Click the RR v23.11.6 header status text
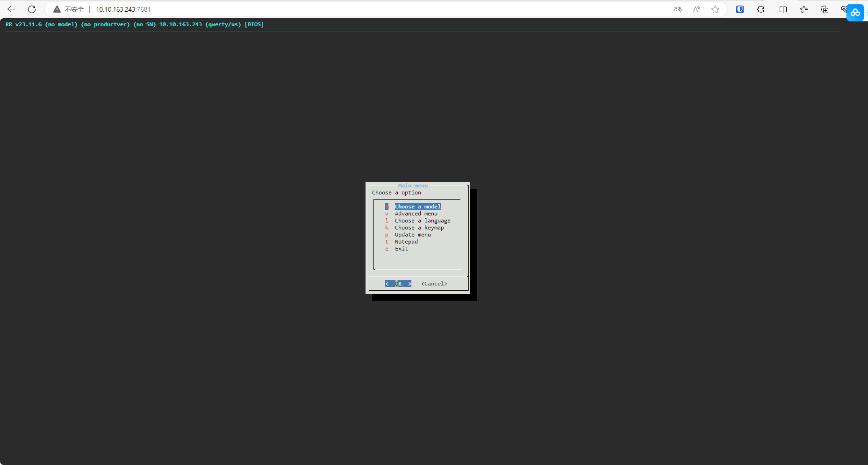868x465 pixels. coord(135,24)
